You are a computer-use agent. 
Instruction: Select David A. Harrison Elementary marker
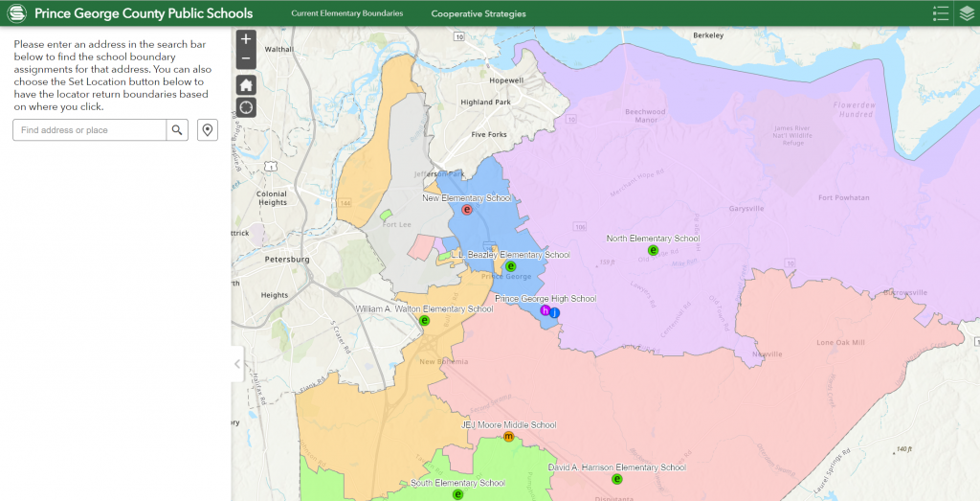point(617,479)
